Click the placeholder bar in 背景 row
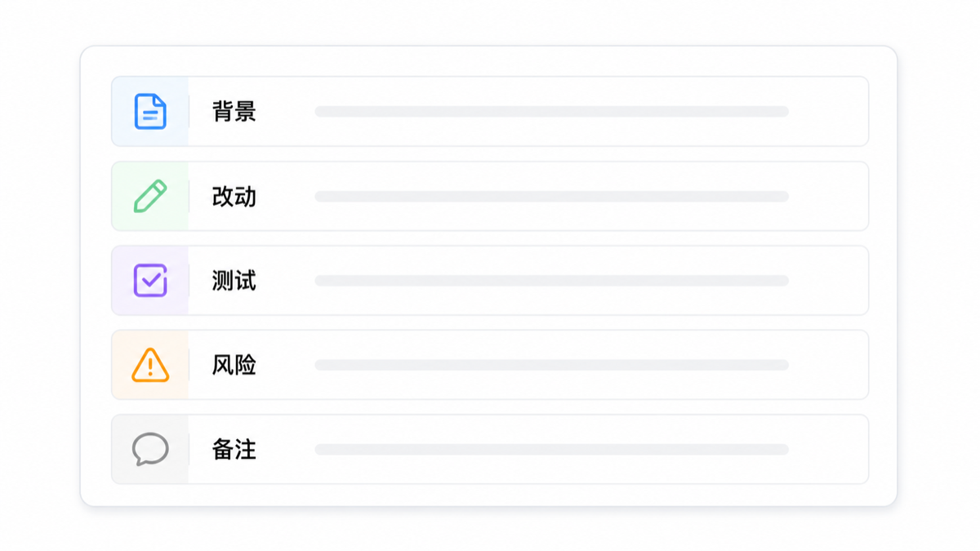 point(552,112)
